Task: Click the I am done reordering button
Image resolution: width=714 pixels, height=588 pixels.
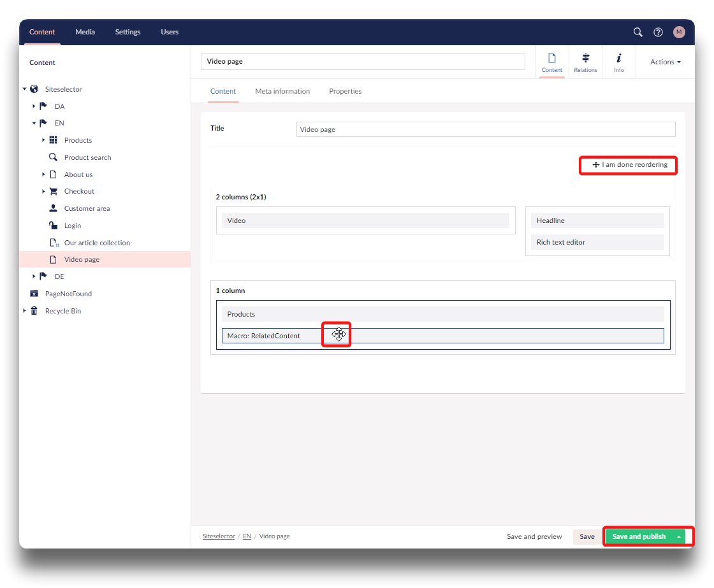Action: coord(630,165)
